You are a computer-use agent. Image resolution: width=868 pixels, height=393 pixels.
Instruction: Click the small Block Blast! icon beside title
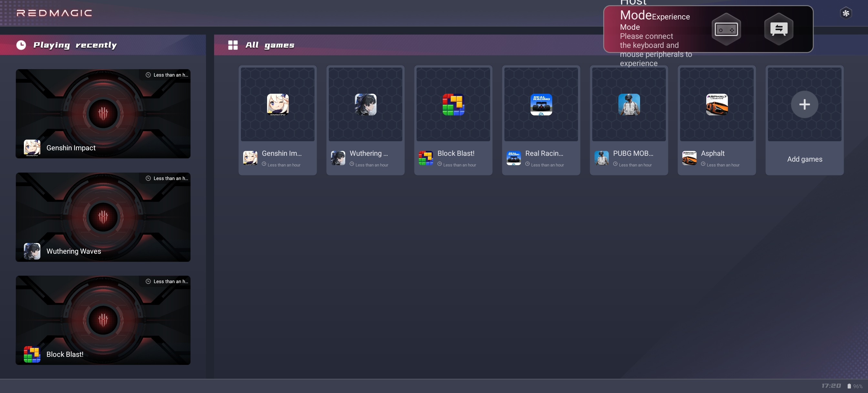pos(426,158)
